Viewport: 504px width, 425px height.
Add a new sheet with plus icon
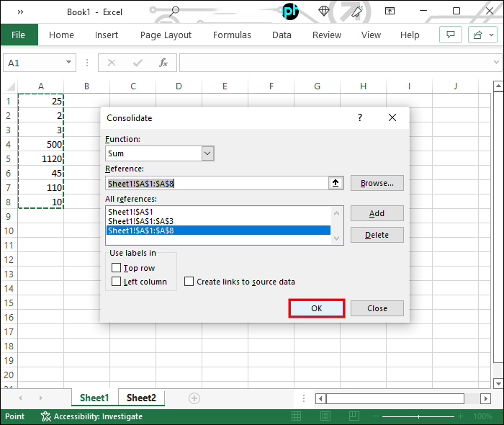(x=194, y=398)
